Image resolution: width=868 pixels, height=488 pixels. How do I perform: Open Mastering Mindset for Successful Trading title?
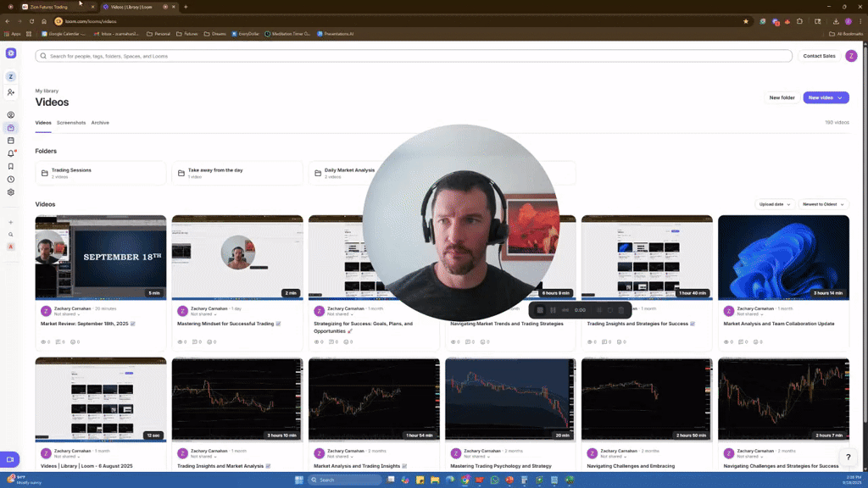225,324
